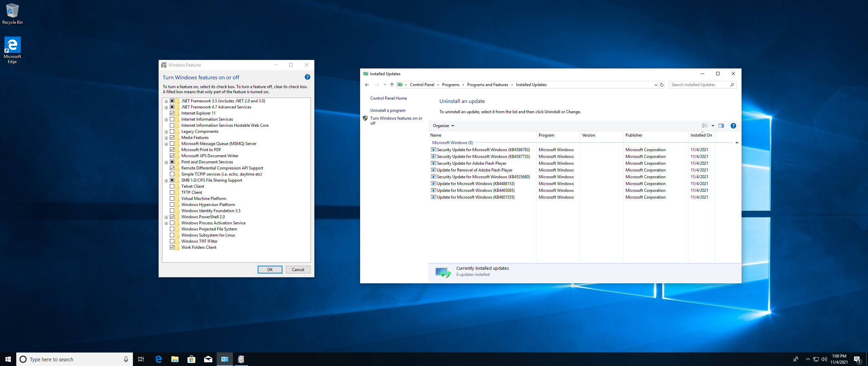This screenshot has height=366, width=868.
Task: Click the network icon in system tray
Action: click(816, 359)
